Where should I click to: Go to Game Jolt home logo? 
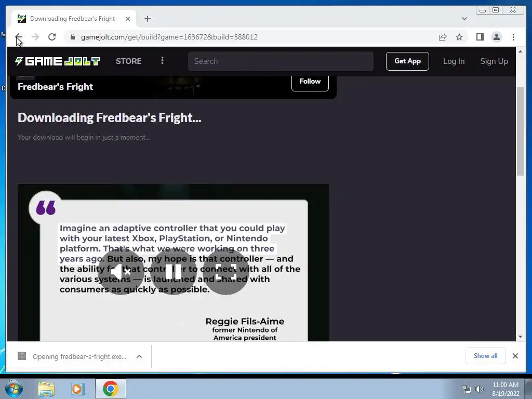point(57,61)
